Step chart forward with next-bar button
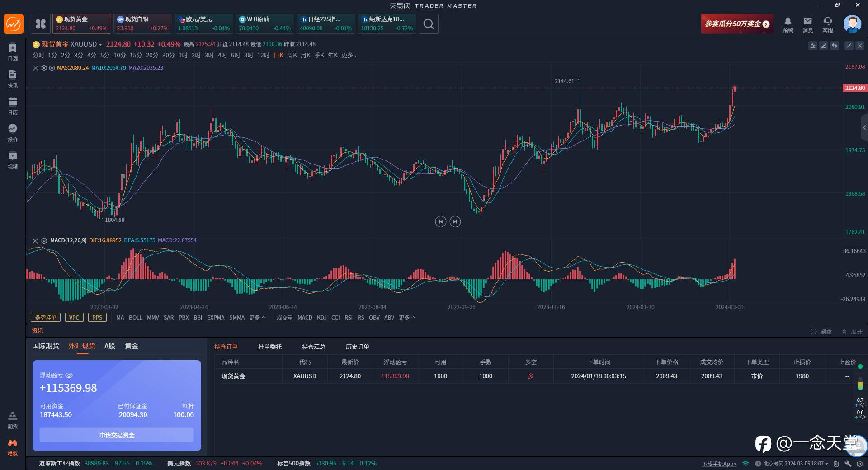868x470 pixels. pos(455,221)
